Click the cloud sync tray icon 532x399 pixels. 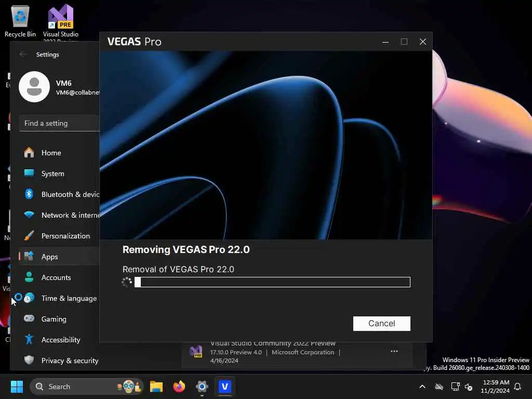[x=439, y=387]
